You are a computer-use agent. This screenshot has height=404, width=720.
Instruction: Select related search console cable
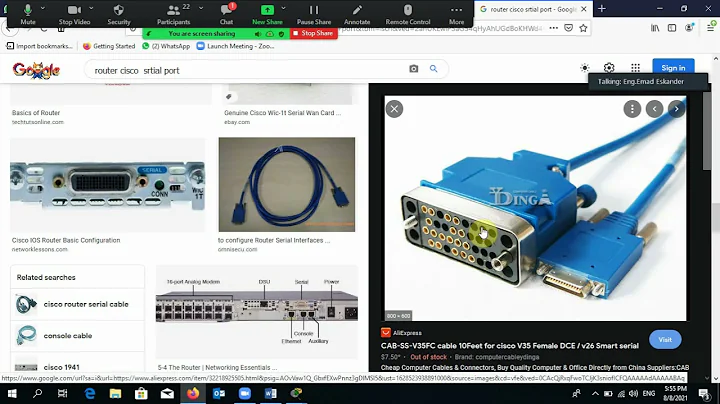78,336
